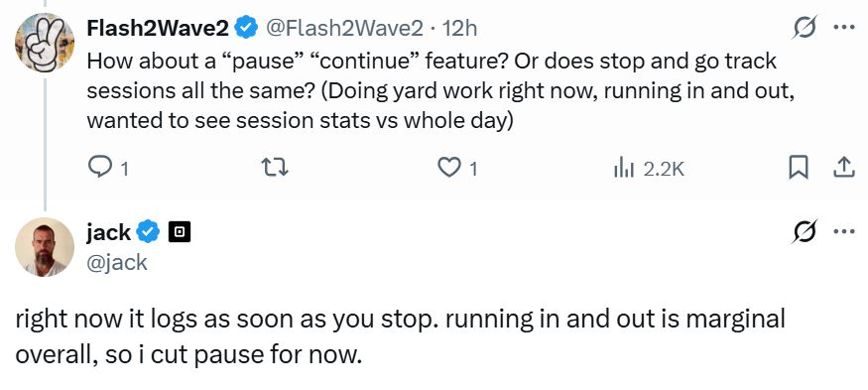Reply to Flash2Wave2's tweet

pyautogui.click(x=108, y=169)
